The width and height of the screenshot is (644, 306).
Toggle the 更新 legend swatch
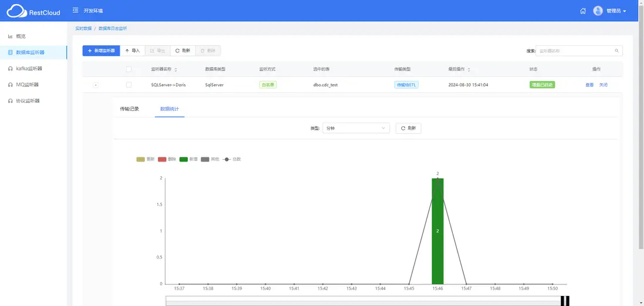[141, 159]
